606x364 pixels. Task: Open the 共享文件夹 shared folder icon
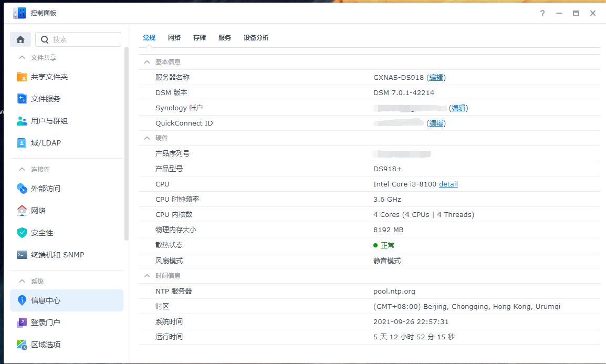[x=22, y=77]
